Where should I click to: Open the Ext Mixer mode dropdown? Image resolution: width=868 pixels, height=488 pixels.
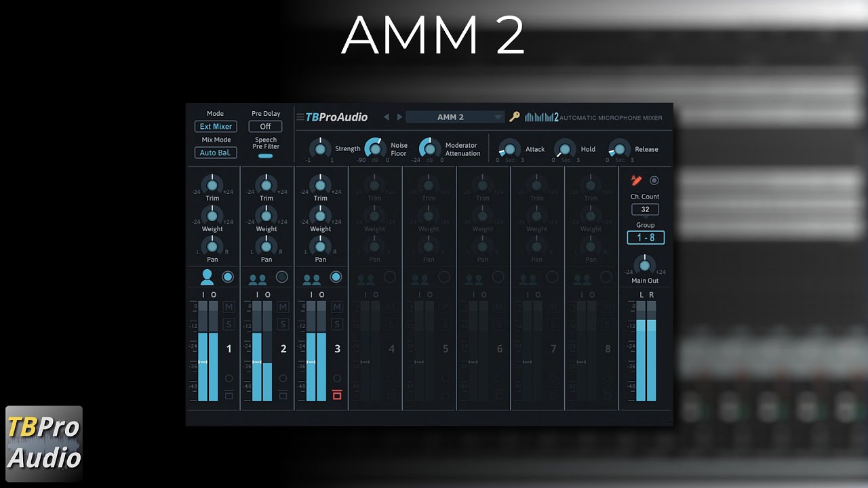(x=216, y=127)
